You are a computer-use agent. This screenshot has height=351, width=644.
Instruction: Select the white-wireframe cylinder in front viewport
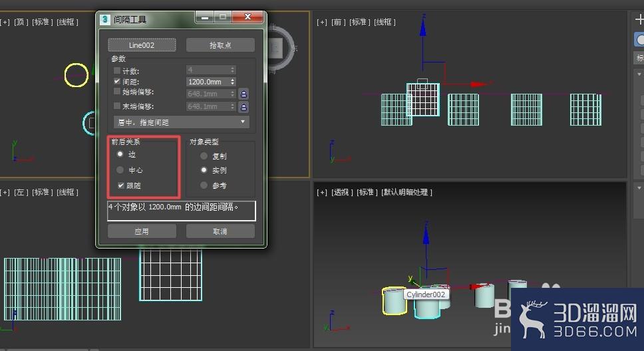[423, 99]
